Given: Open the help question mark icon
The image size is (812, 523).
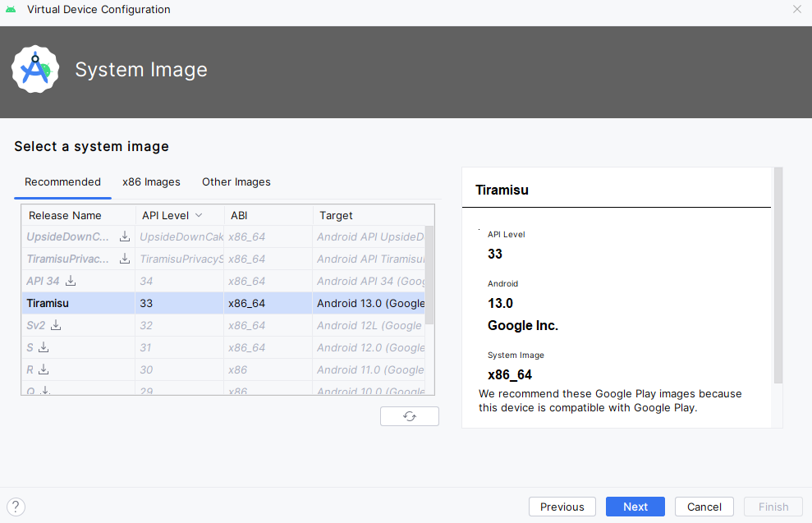Looking at the screenshot, I should click(16, 507).
